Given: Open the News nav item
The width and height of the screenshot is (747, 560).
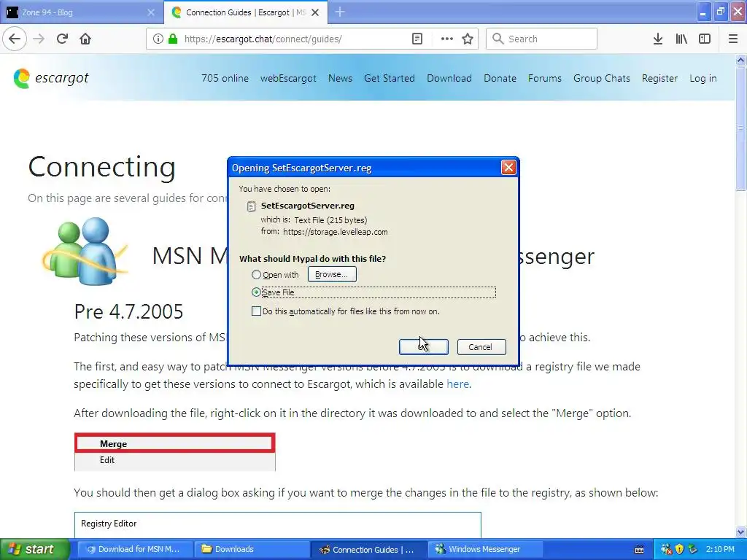Looking at the screenshot, I should point(340,78).
